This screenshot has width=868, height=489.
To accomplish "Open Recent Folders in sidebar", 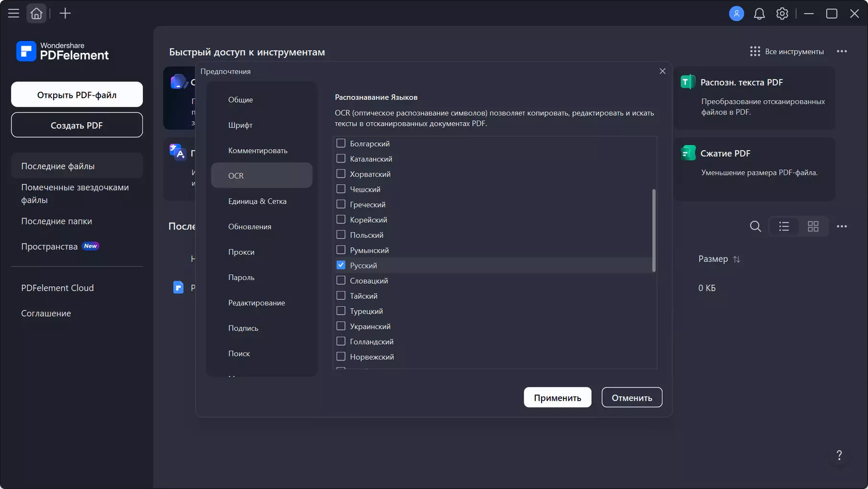I will 77,221.
